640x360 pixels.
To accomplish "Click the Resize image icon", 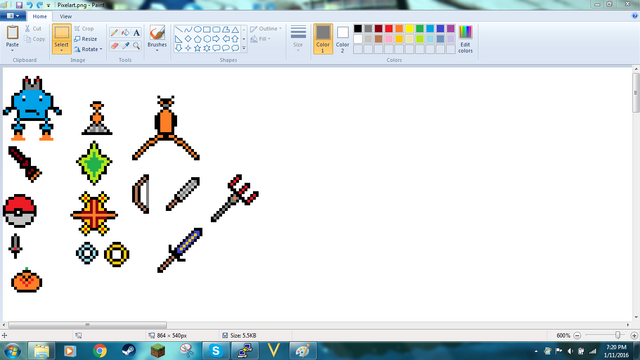I will pos(77,39).
